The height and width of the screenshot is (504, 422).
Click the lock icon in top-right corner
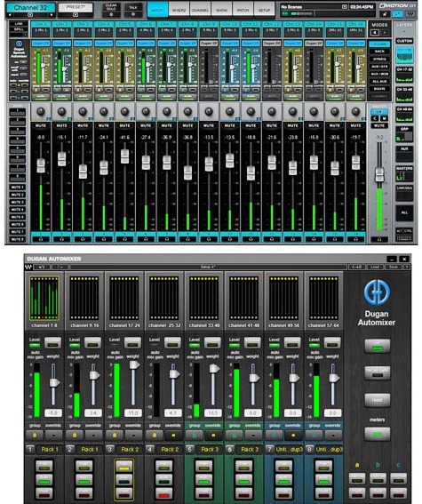[x=385, y=14]
